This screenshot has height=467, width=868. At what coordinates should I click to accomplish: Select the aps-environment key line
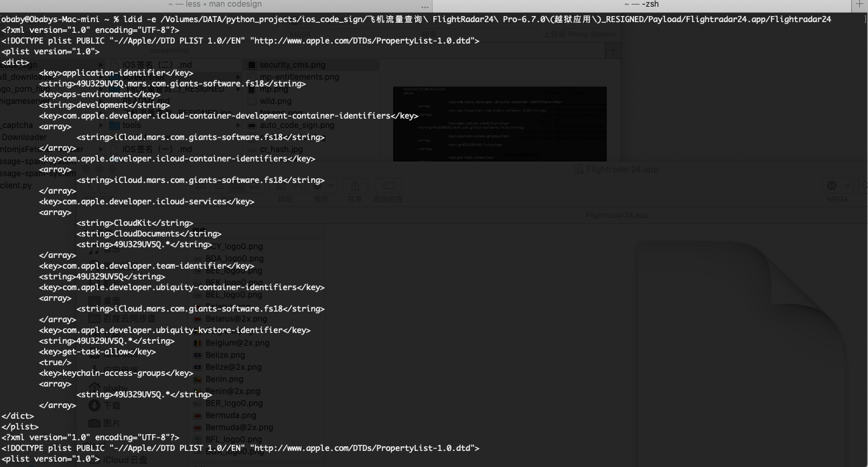pos(99,94)
